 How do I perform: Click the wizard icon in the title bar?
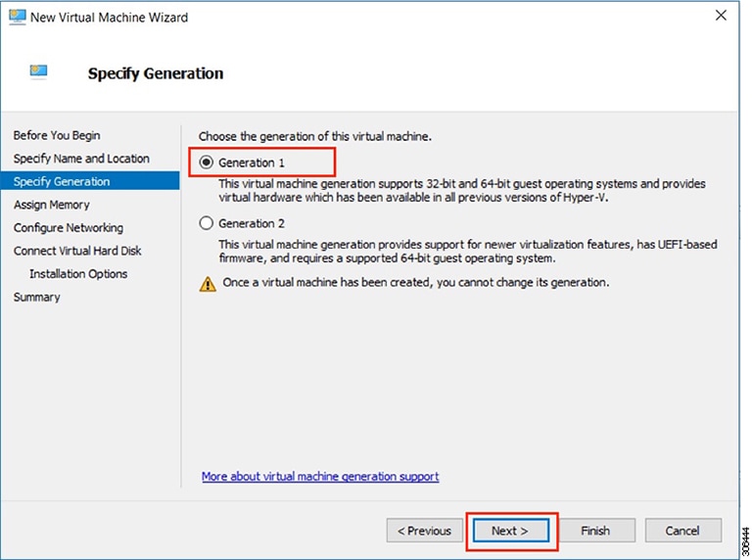pyautogui.click(x=17, y=17)
